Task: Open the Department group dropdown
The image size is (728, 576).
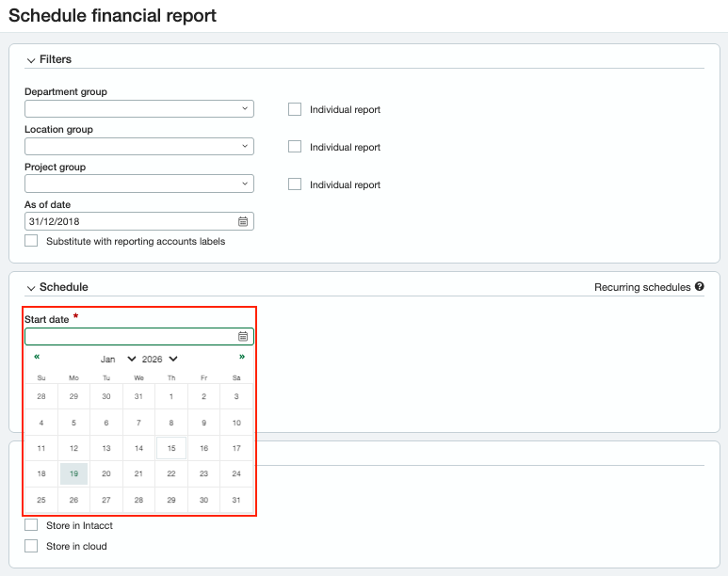Action: point(139,109)
